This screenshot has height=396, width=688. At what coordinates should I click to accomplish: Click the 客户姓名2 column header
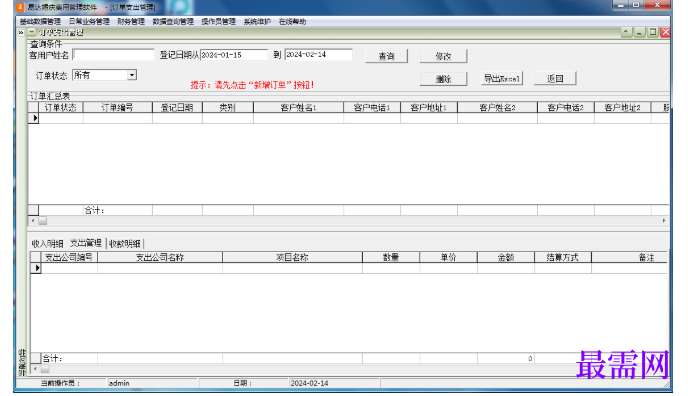(x=497, y=107)
